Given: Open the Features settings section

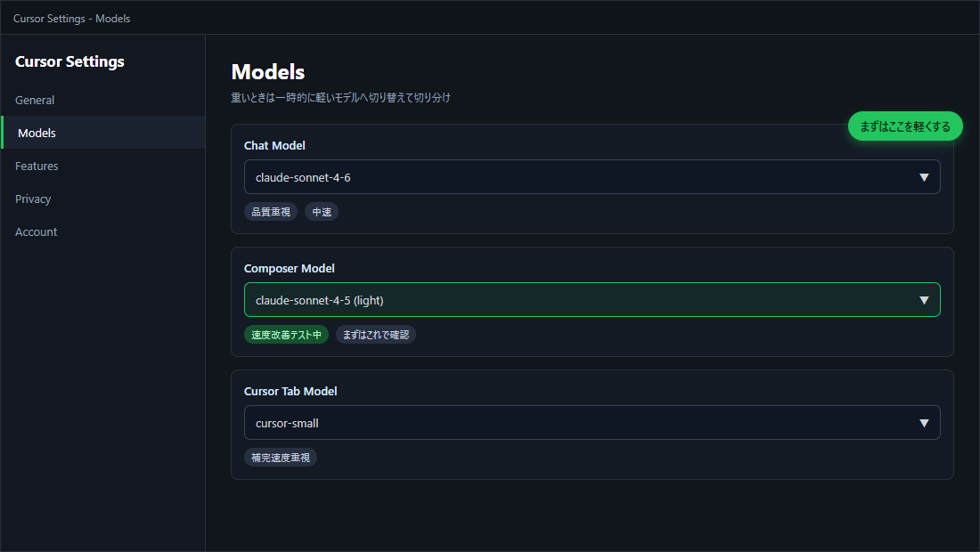Looking at the screenshot, I should (x=37, y=166).
